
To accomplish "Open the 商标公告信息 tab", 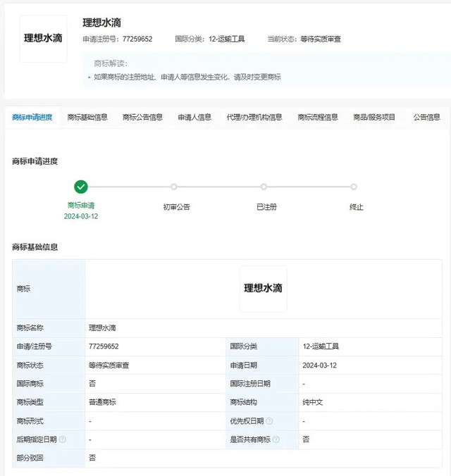I will (x=142, y=117).
